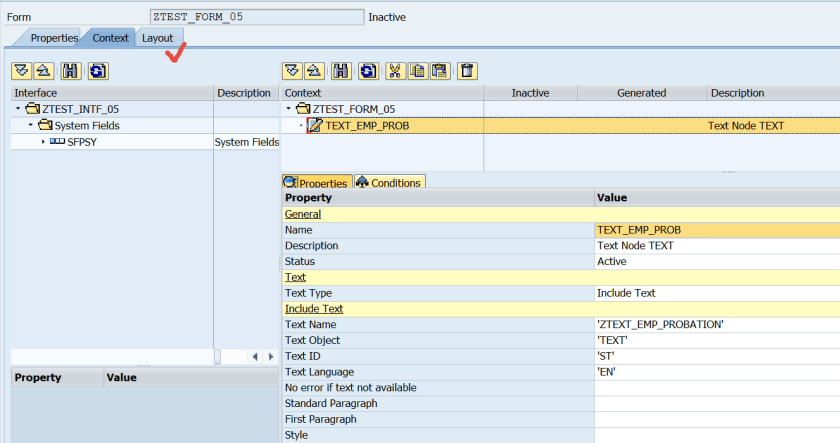Viewport: 840px width, 443px height.
Task: Click Delete trash icon in Context toolbar
Action: 467,71
